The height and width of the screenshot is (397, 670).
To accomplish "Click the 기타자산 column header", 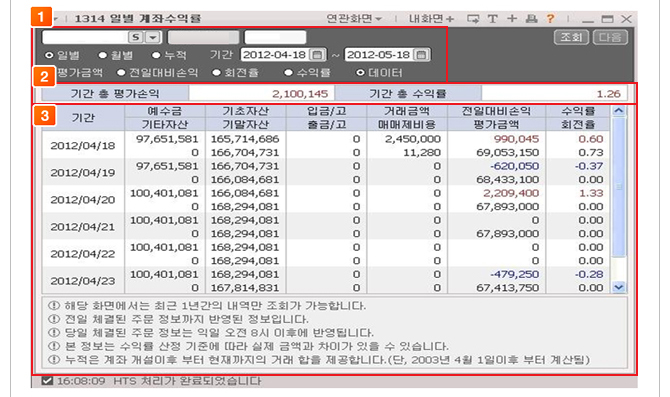I will [x=165, y=124].
